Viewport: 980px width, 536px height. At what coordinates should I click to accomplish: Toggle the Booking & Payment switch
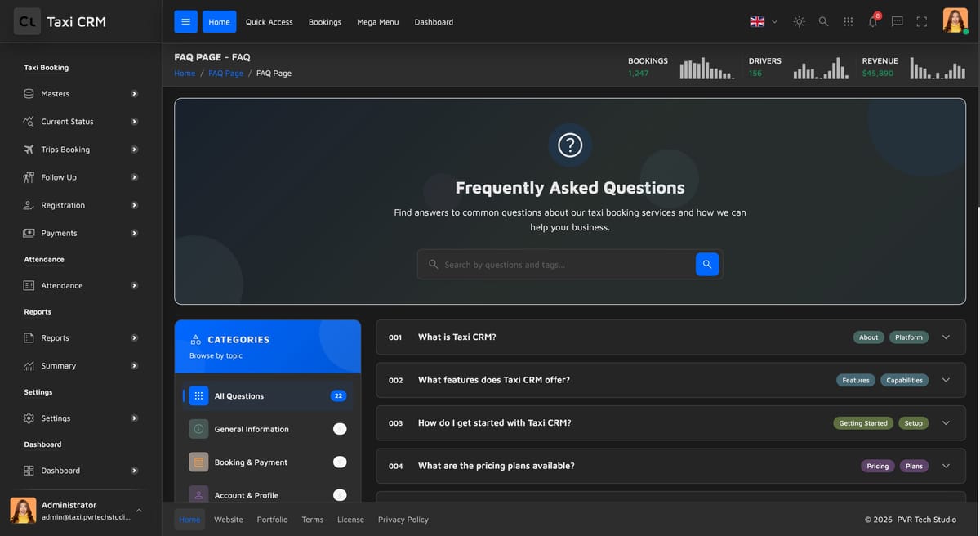(x=340, y=462)
